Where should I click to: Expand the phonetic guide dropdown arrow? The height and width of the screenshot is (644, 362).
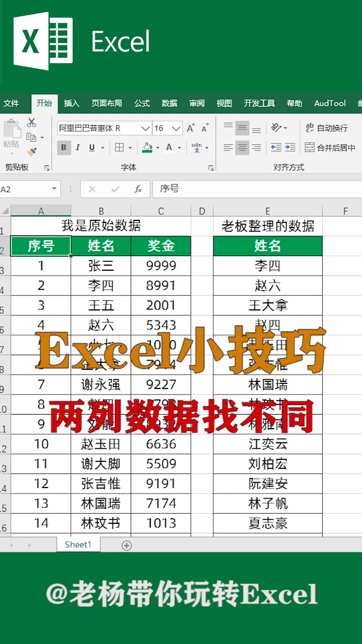[207, 148]
